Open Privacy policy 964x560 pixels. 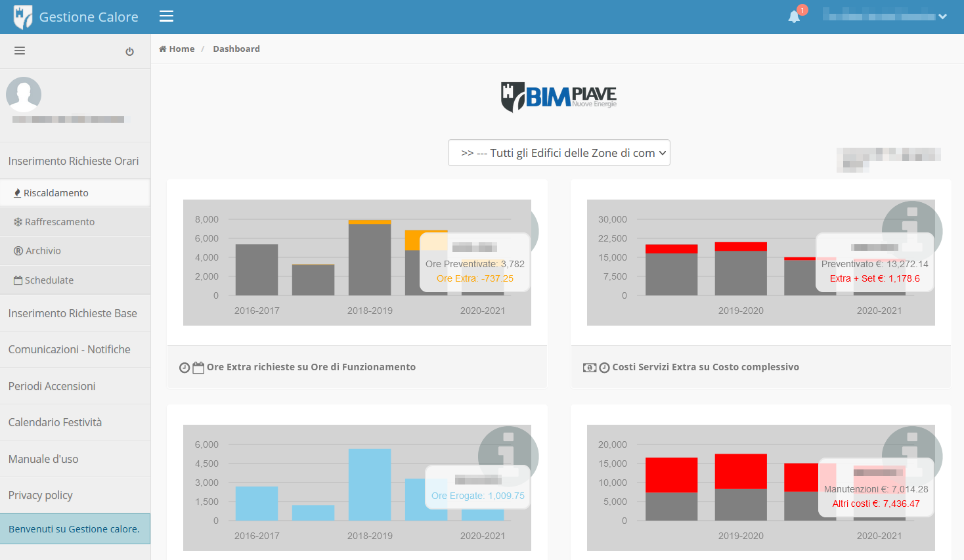75,495
